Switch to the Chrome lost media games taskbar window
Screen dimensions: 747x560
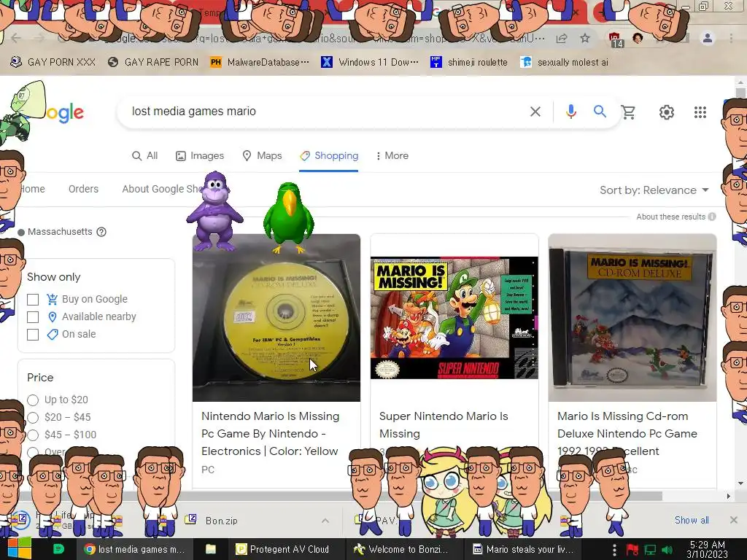[134, 550]
